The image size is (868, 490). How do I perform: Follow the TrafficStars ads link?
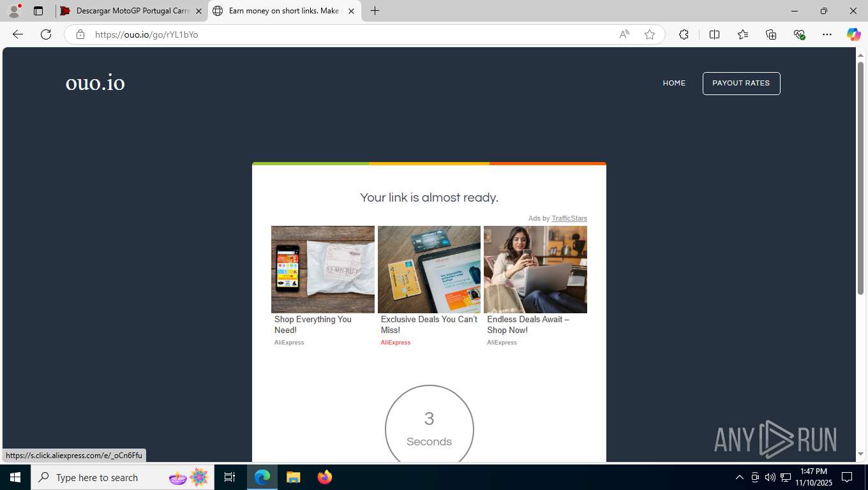(569, 218)
